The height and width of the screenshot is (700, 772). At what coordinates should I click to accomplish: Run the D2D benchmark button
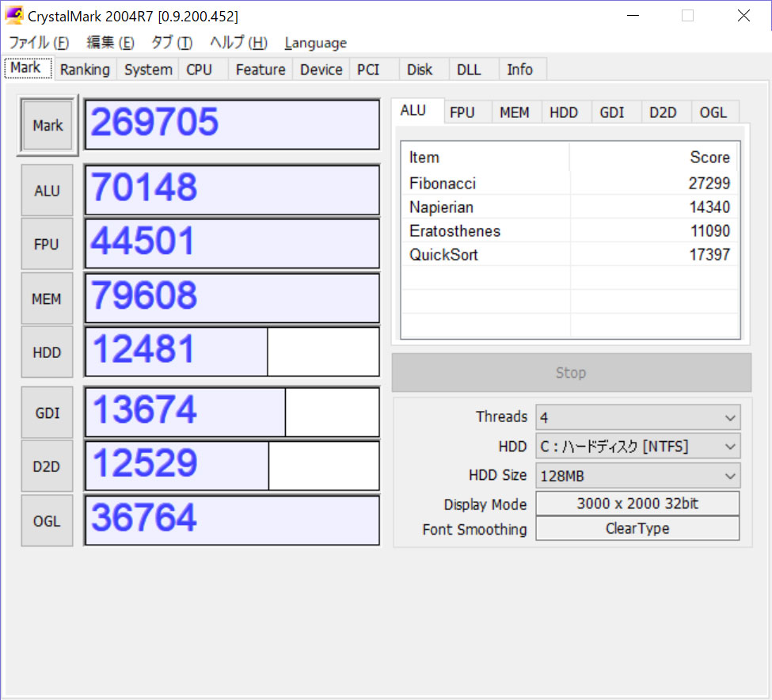(47, 466)
